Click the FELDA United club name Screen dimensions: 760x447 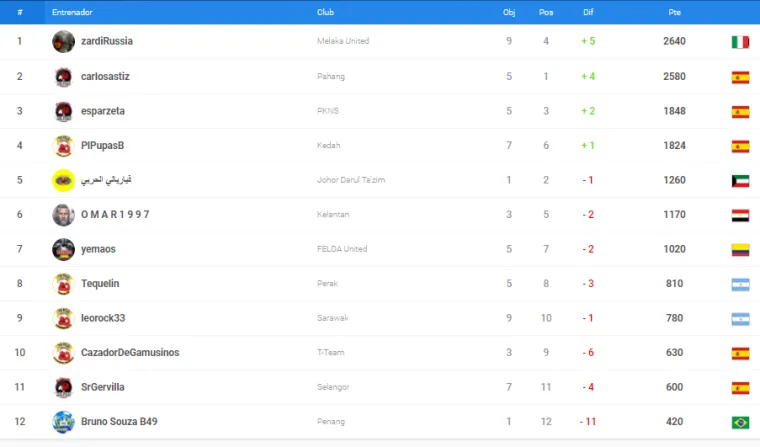[342, 249]
